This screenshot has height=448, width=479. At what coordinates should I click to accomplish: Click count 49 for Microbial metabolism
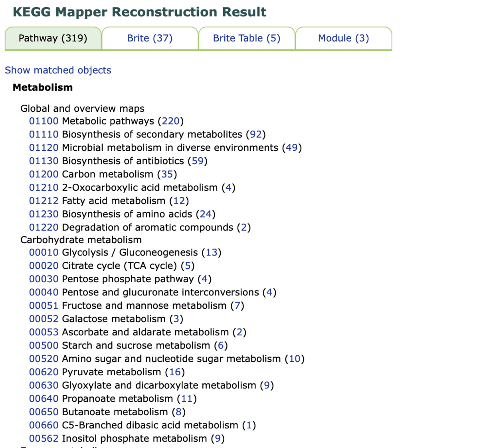292,148
